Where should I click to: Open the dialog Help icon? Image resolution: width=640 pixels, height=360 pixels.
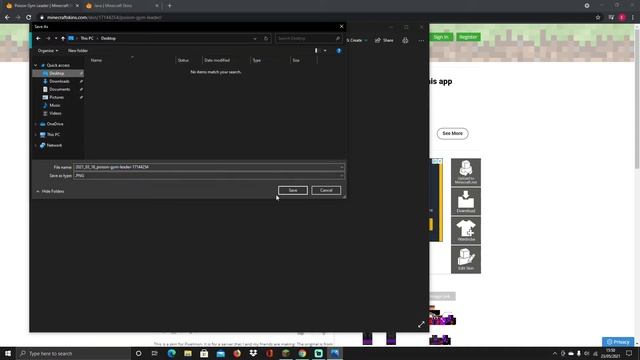338,51
